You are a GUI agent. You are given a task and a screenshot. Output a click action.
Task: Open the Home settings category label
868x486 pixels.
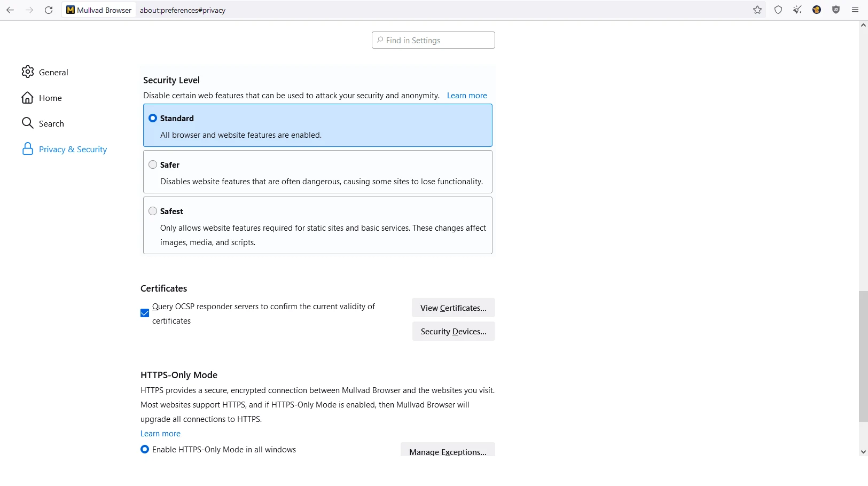coord(50,98)
